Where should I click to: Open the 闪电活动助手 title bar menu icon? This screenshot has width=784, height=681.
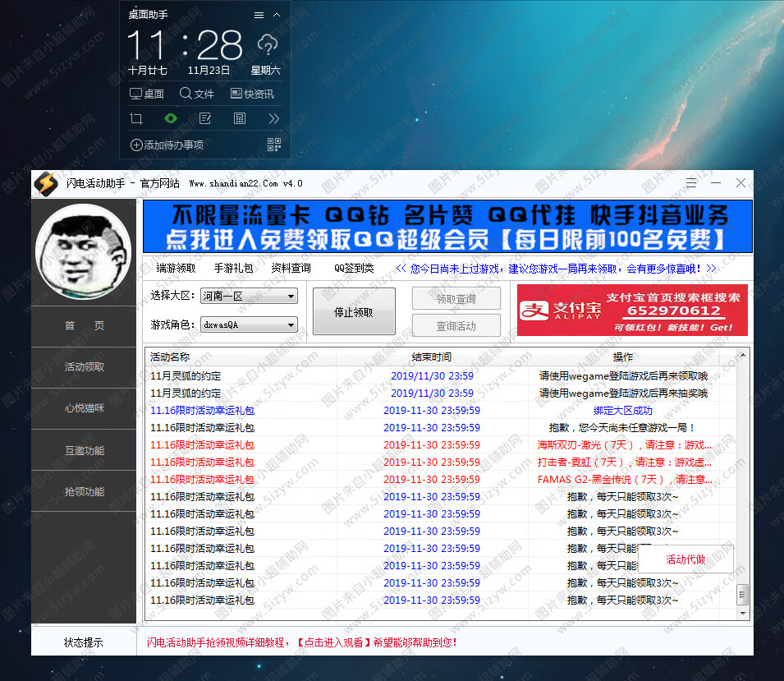[691, 182]
